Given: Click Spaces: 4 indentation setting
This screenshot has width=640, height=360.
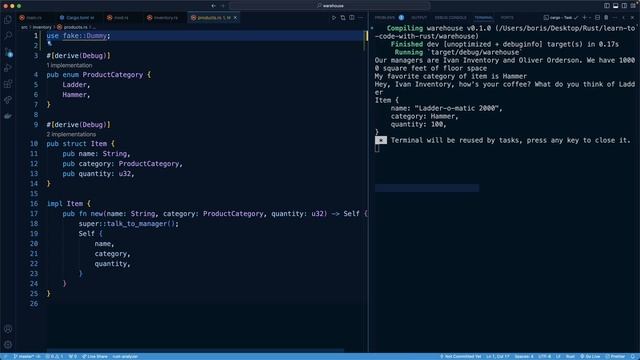Looking at the screenshot, I should click(x=524, y=356).
